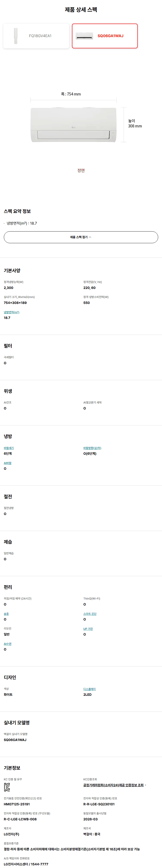The width and height of the screenshot is (162, 868).
Task: Click the up chevron on 제품 스펙 접기
Action: pyautogui.click(x=90, y=237)
